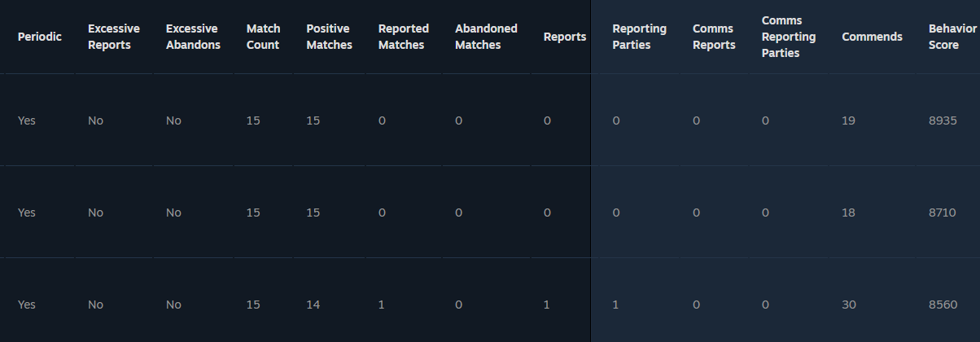This screenshot has height=342, width=980.
Task: Select Abandoned Matches 0 in 8560 row
Action: [458, 305]
